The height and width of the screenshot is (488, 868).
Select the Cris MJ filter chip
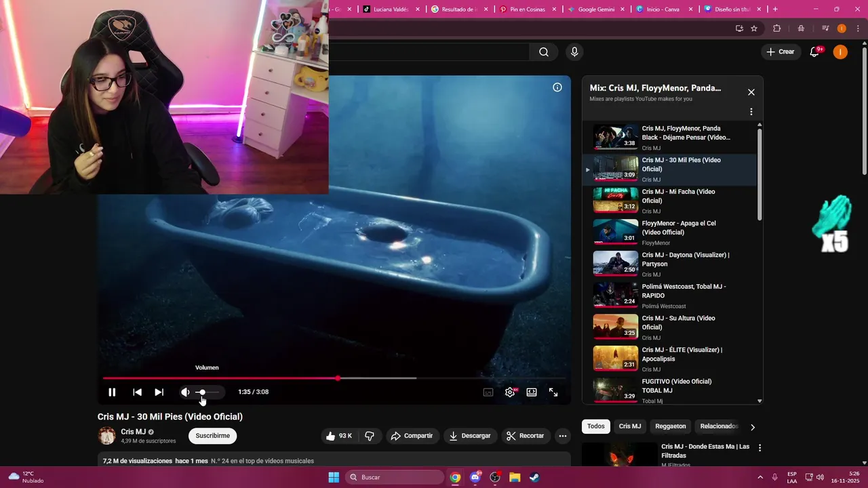coord(629,426)
